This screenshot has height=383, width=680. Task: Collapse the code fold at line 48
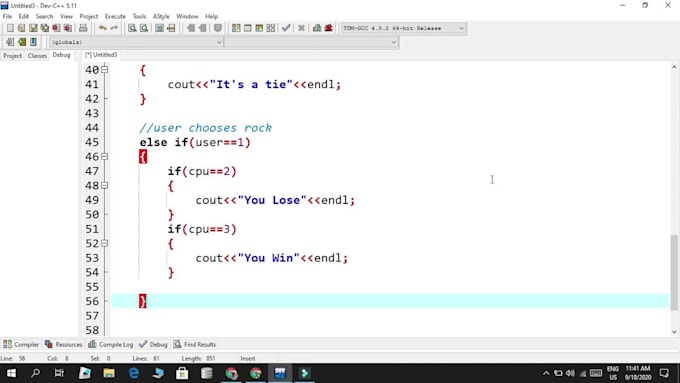(x=105, y=185)
